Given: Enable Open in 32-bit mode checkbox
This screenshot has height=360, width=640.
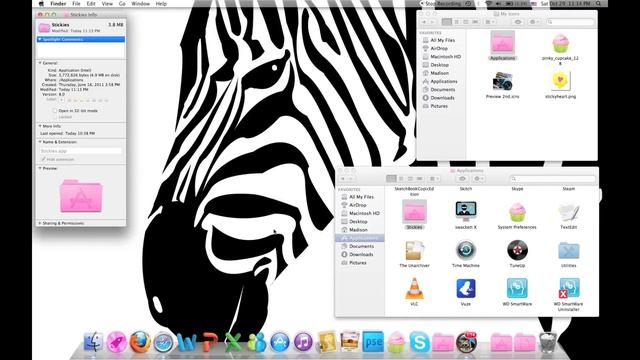Looking at the screenshot, I should [x=54, y=111].
